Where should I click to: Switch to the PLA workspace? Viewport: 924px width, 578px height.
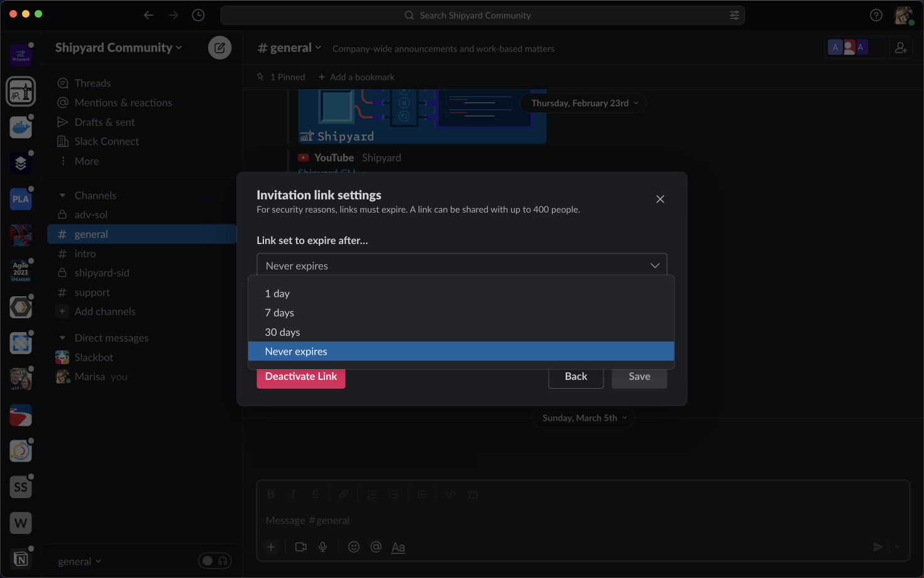click(21, 199)
